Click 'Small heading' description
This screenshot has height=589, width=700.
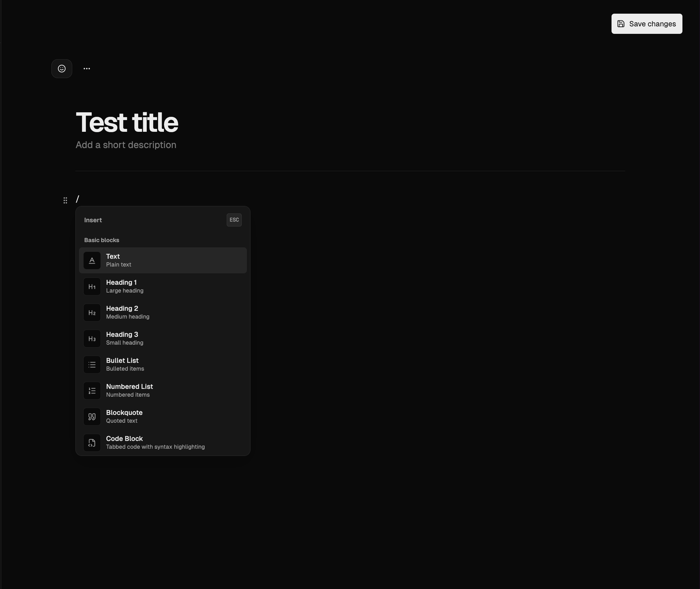[125, 343]
